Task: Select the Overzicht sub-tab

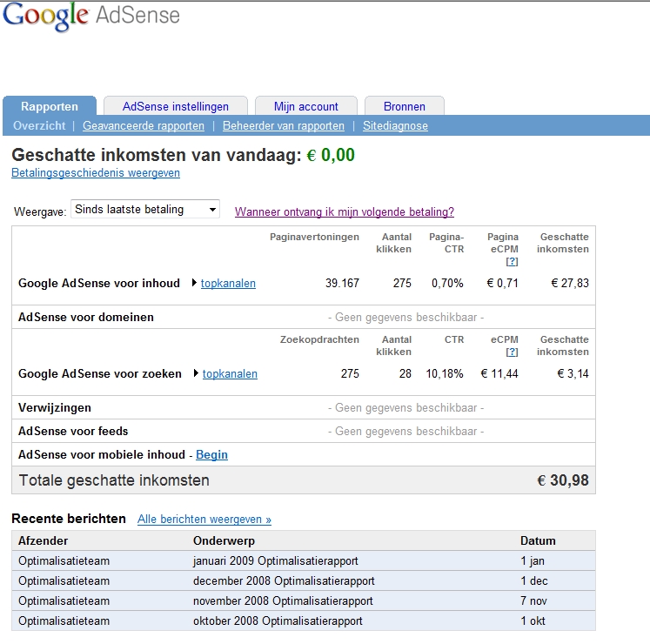Action: coord(39,125)
